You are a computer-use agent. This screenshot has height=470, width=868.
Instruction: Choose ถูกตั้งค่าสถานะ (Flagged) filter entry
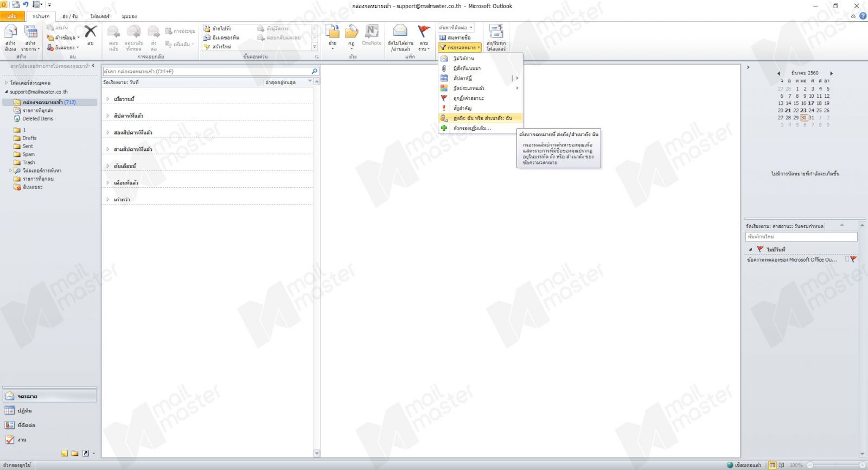(480, 98)
